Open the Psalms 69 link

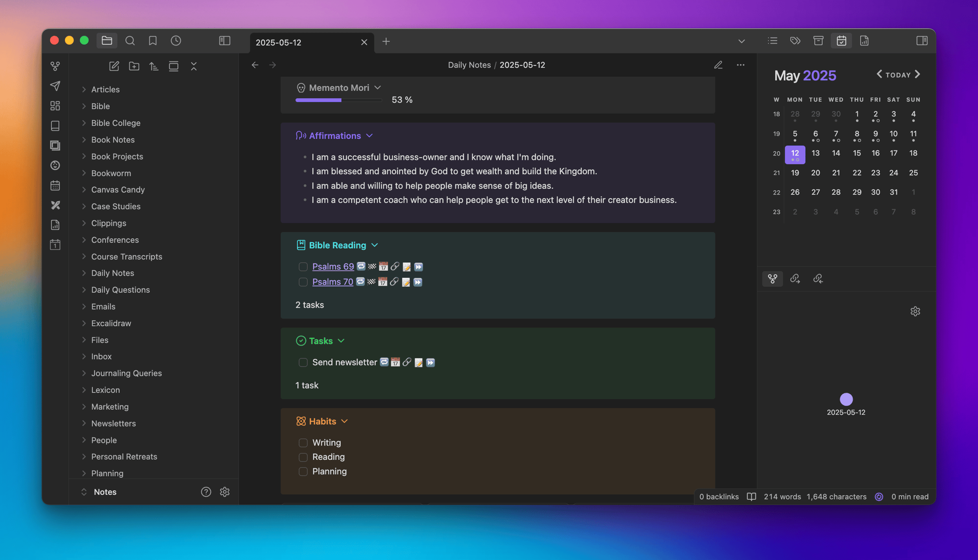coord(333,267)
